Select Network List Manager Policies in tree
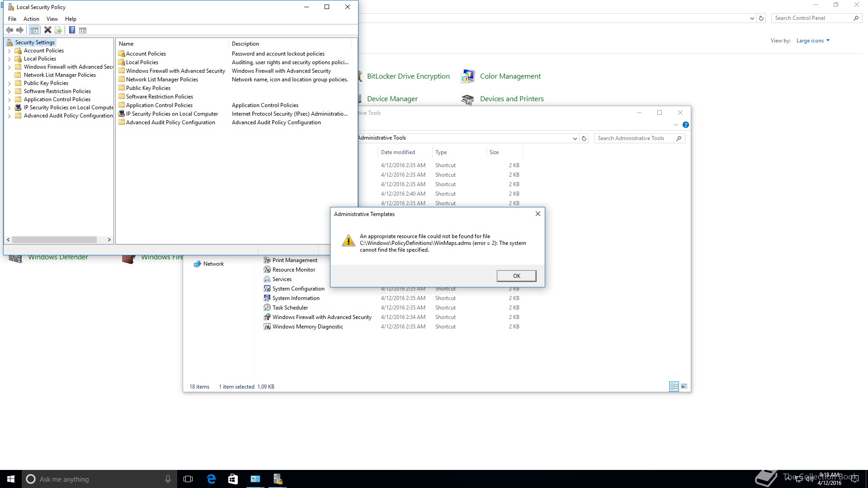The width and height of the screenshot is (868, 488). pos(60,75)
